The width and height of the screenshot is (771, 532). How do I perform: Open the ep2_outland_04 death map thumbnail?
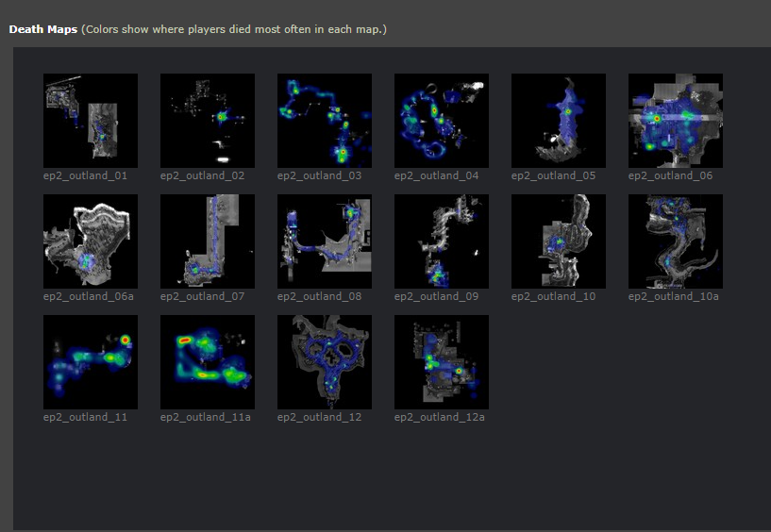click(x=442, y=121)
